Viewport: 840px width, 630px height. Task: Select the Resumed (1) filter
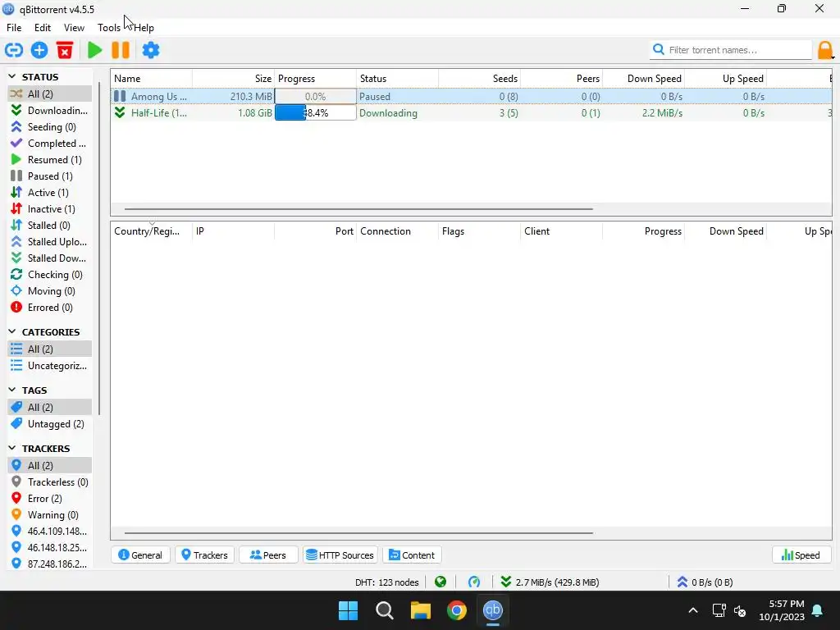point(49,160)
